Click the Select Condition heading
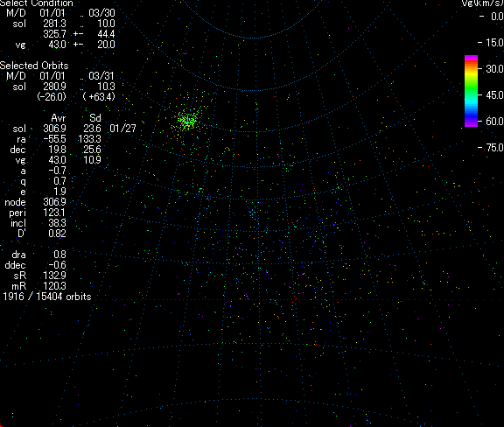Viewport: 504px width, 427px height. [37, 3]
